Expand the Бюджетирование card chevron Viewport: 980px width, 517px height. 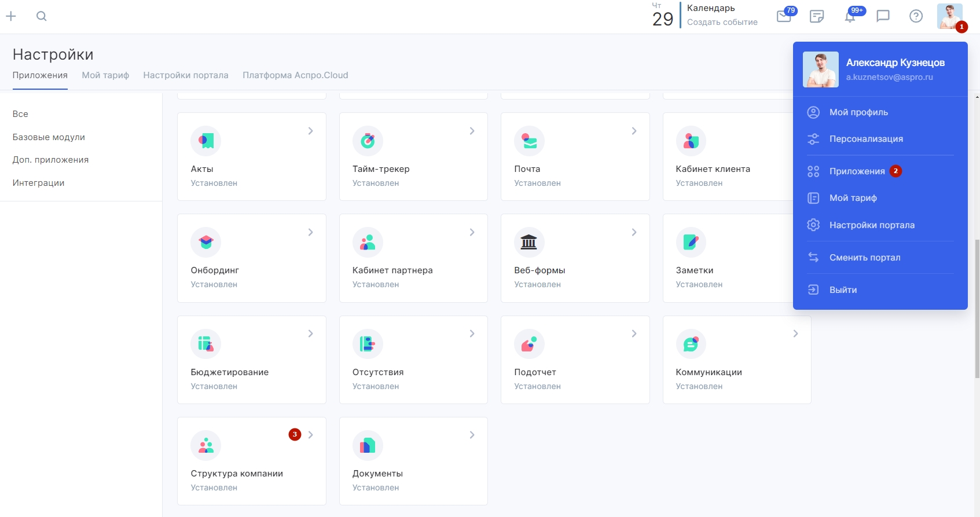click(311, 333)
